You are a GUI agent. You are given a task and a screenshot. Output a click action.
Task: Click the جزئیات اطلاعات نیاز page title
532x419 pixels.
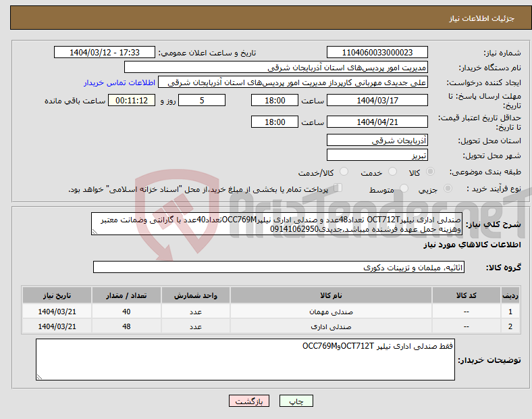point(482,18)
